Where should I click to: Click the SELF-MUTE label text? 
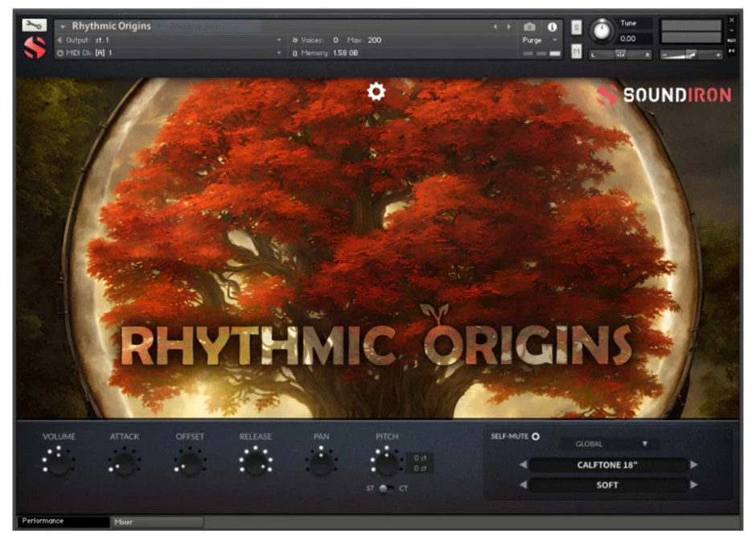510,436
